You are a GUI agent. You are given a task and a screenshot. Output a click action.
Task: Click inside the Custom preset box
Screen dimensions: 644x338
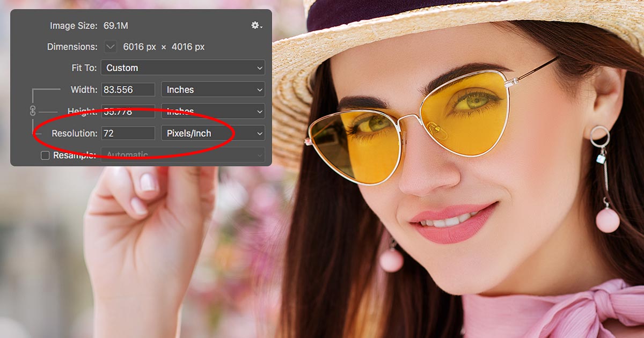[161, 68]
